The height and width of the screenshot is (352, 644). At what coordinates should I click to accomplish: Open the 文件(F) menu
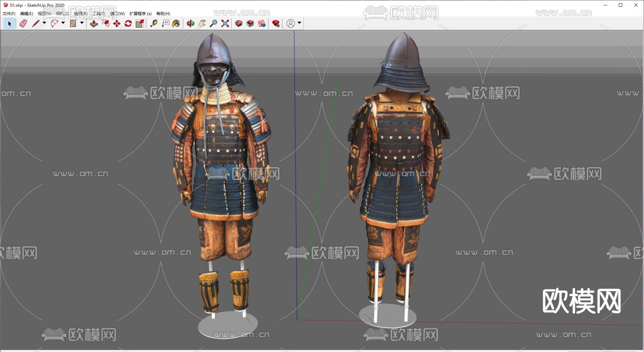click(9, 14)
